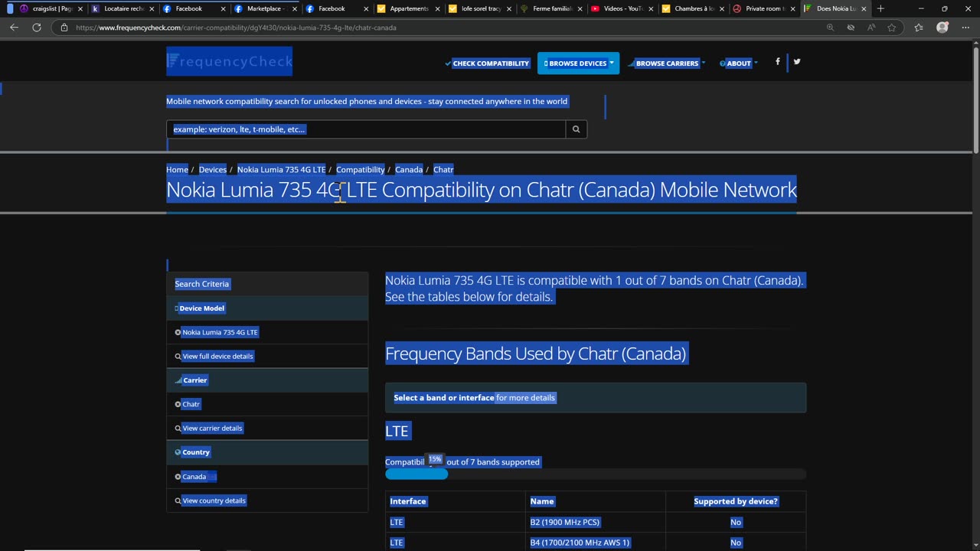Open Check Compatibility in the nav bar
Viewport: 980px width, 551px height.
coord(488,64)
